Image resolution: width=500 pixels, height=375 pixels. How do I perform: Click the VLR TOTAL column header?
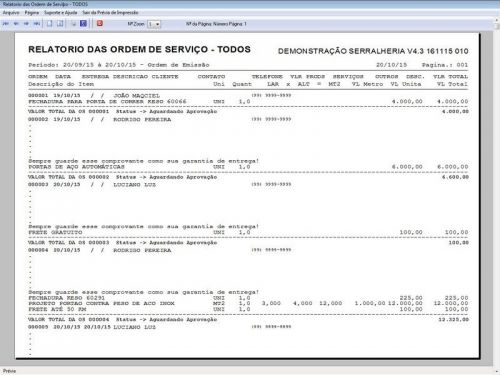[451, 77]
